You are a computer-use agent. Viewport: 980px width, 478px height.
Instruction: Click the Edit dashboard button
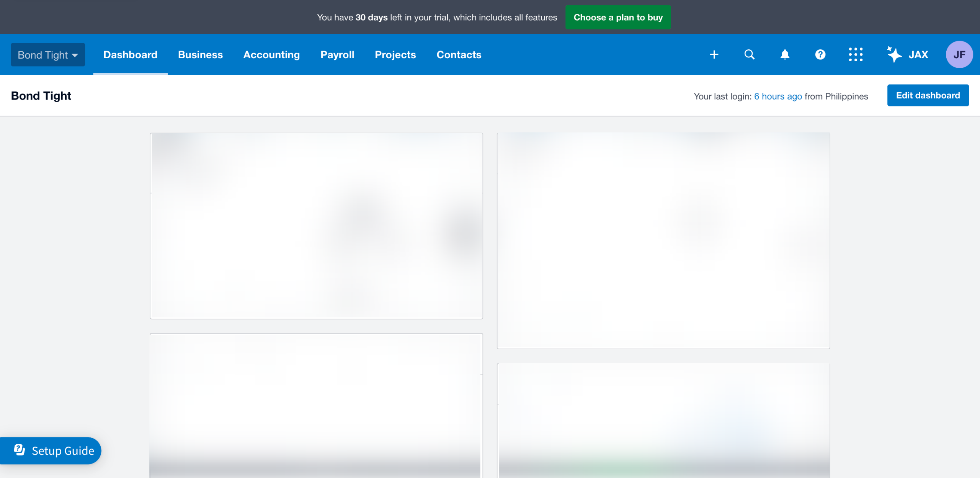[x=928, y=95]
